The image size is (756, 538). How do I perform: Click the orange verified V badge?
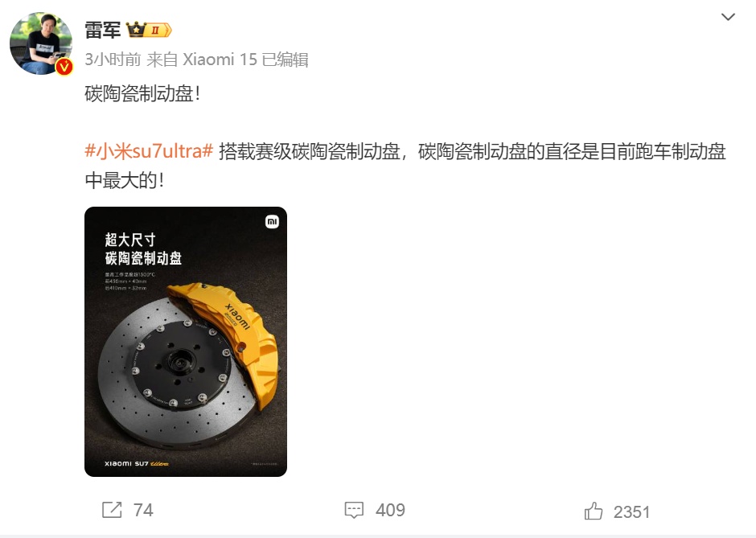tap(64, 67)
